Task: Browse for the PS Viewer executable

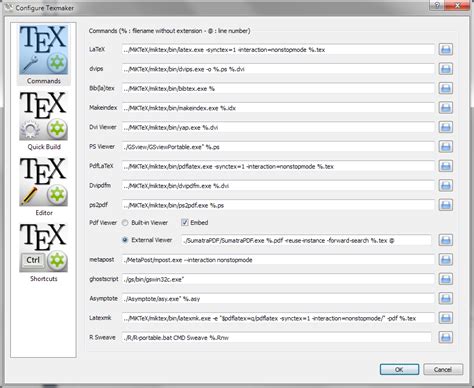Action: point(446,146)
